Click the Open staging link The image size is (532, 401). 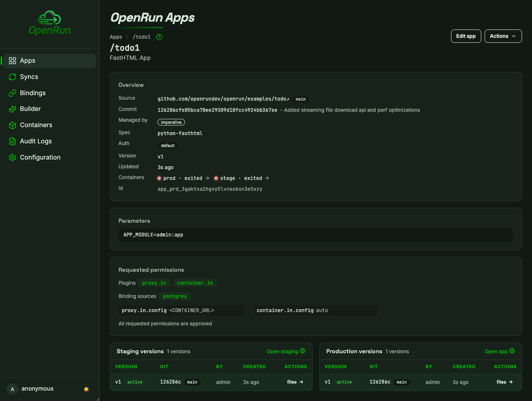tap(286, 352)
